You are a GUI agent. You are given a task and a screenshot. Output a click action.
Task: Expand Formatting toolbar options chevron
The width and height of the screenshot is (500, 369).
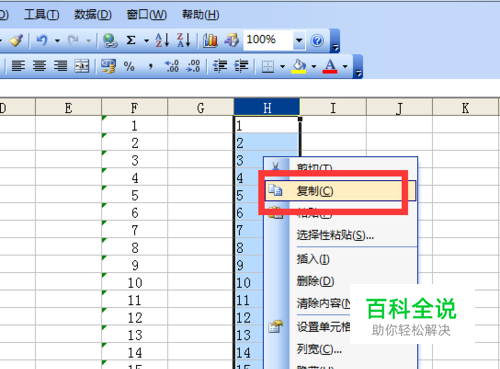pos(358,67)
